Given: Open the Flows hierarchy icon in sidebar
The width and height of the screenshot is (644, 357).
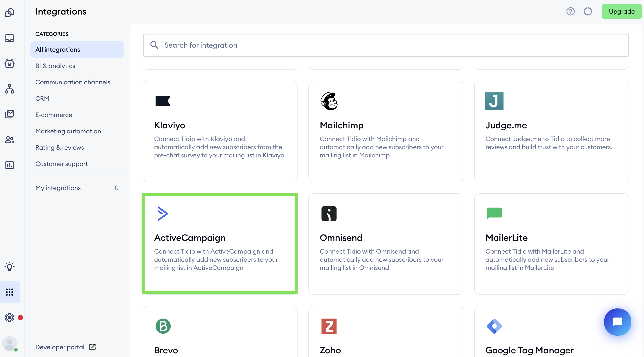Looking at the screenshot, I should [x=10, y=89].
